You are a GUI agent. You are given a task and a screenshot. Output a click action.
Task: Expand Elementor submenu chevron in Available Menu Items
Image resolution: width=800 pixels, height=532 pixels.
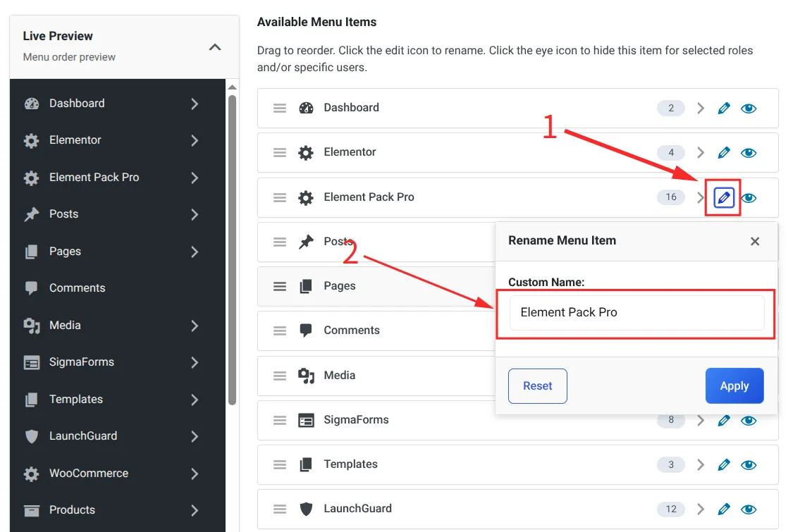pos(701,152)
